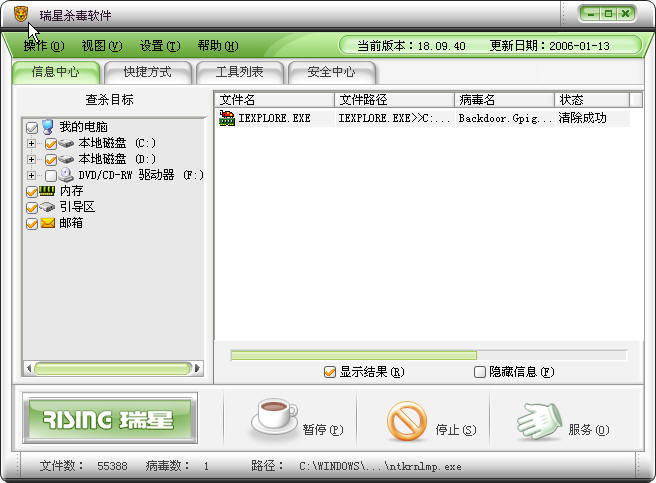Click the 服务(O) service label

tap(589, 429)
